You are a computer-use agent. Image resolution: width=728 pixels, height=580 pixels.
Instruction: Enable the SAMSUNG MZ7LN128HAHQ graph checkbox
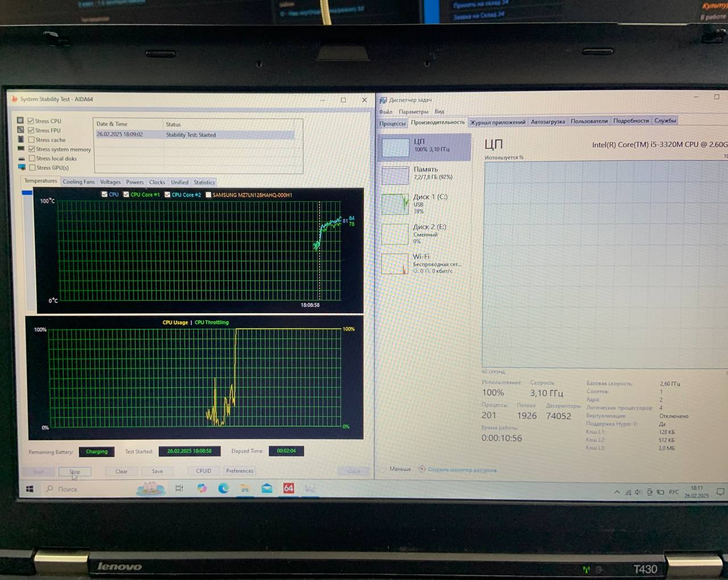point(208,194)
